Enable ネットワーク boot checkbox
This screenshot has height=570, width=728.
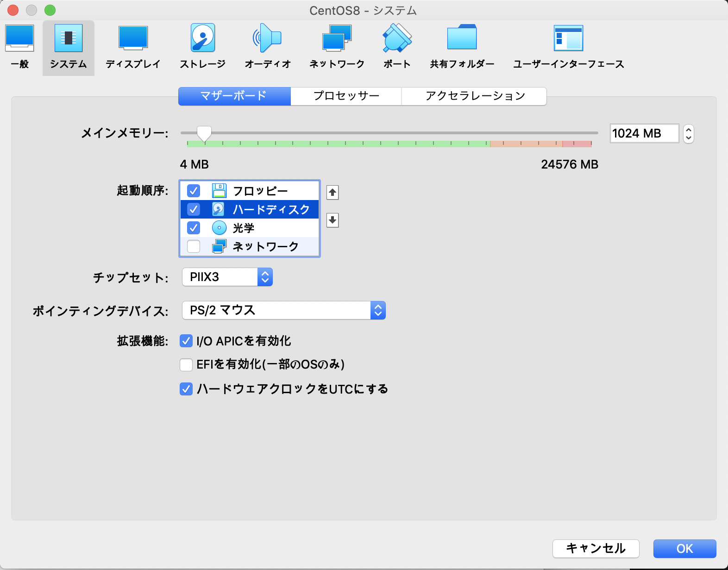(194, 246)
